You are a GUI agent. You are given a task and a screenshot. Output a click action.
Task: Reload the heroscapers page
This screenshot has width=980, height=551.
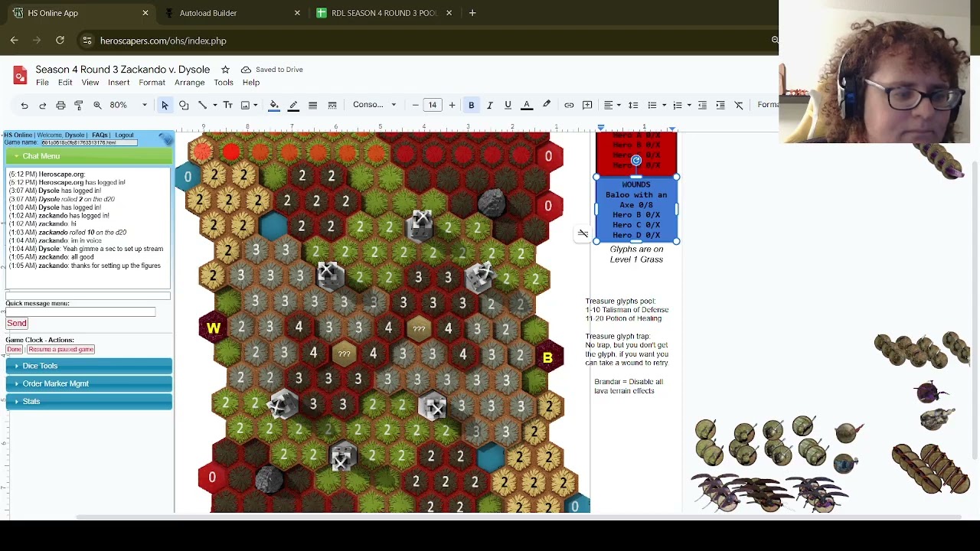[60, 41]
